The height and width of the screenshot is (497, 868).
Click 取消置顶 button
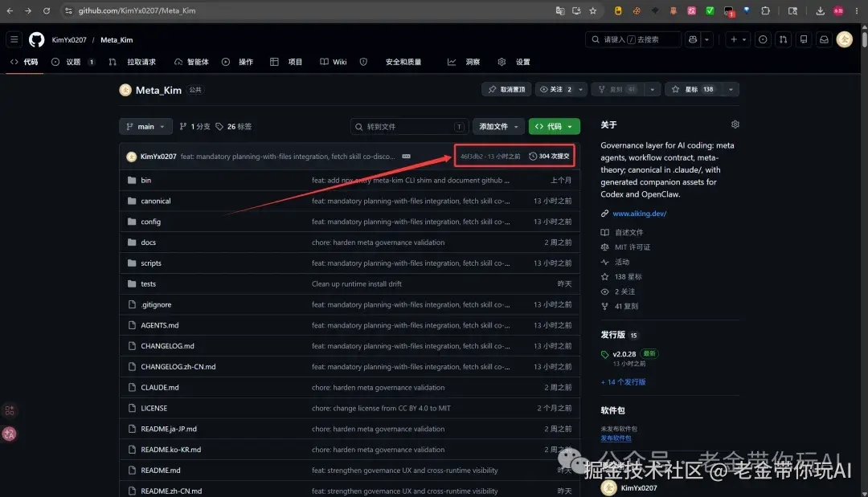click(506, 90)
